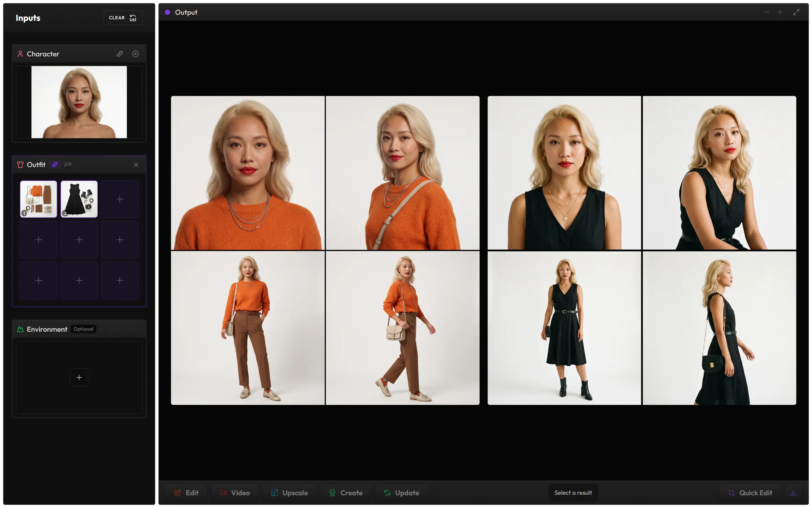Expand Output panel to fullscreen
812x508 pixels.
click(796, 13)
